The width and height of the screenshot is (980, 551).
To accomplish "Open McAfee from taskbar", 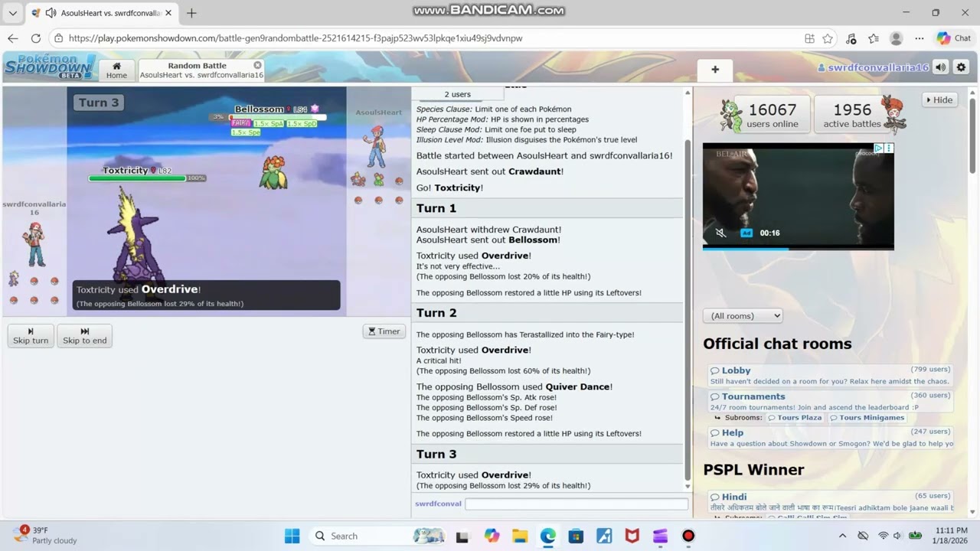I will tap(632, 536).
